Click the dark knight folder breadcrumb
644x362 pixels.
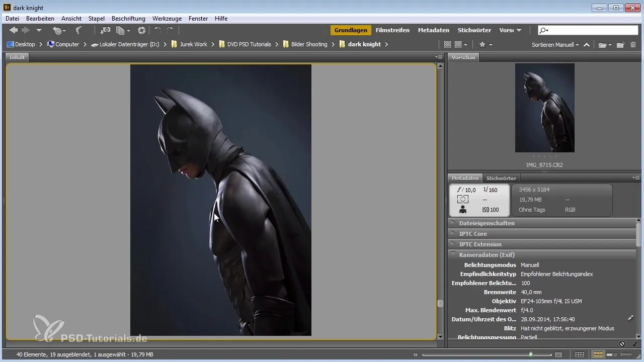360,44
